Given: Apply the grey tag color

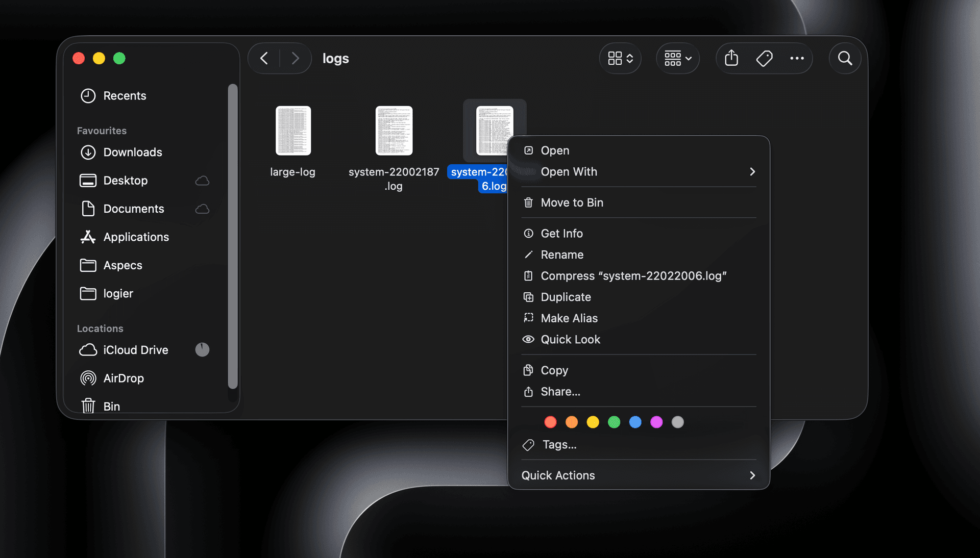Looking at the screenshot, I should (677, 422).
